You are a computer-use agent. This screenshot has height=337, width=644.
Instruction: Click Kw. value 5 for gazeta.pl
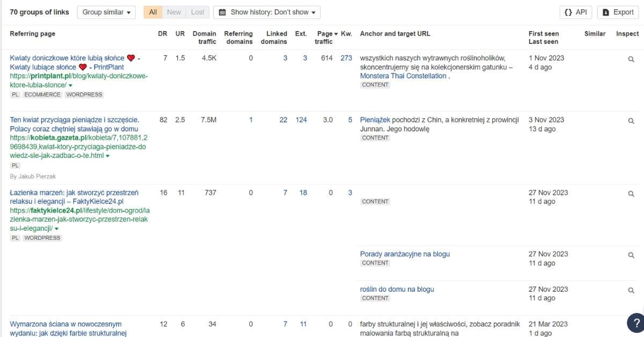tap(350, 120)
